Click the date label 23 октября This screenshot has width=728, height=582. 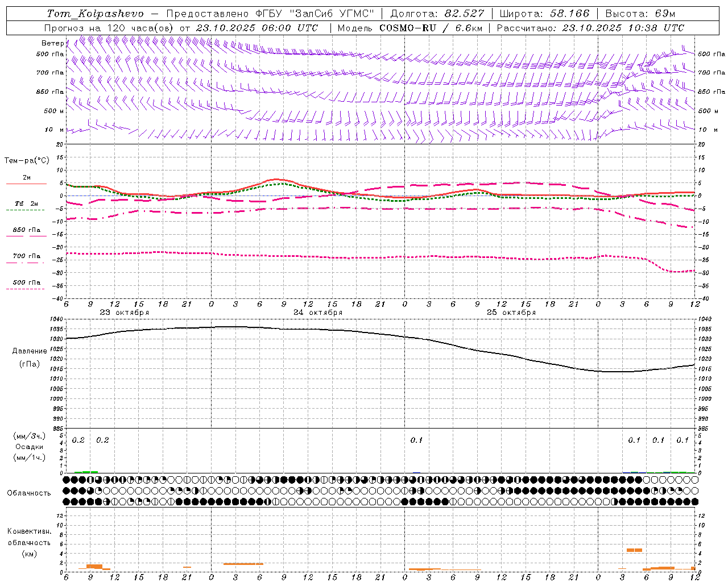pyautogui.click(x=125, y=313)
